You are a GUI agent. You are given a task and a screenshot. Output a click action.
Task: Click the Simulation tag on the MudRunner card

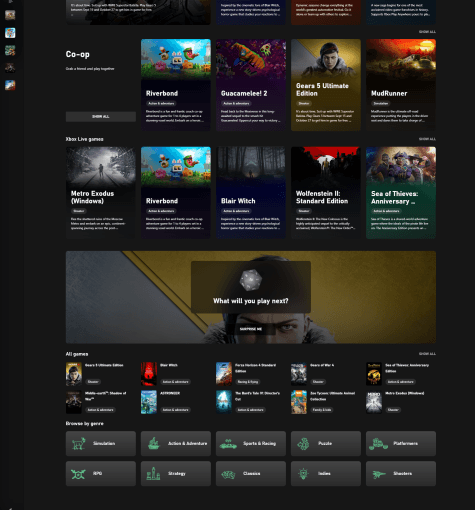pyautogui.click(x=381, y=103)
